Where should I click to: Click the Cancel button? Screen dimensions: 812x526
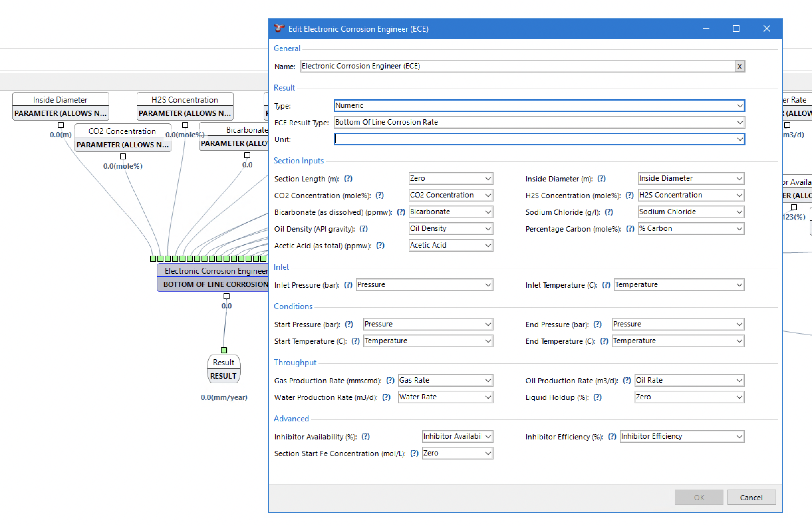(x=751, y=497)
